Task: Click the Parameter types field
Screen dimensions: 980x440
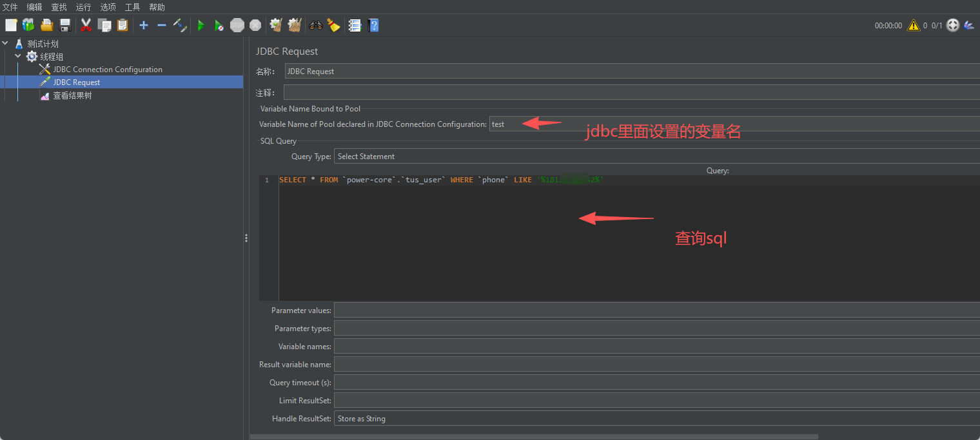Action: [x=656, y=328]
